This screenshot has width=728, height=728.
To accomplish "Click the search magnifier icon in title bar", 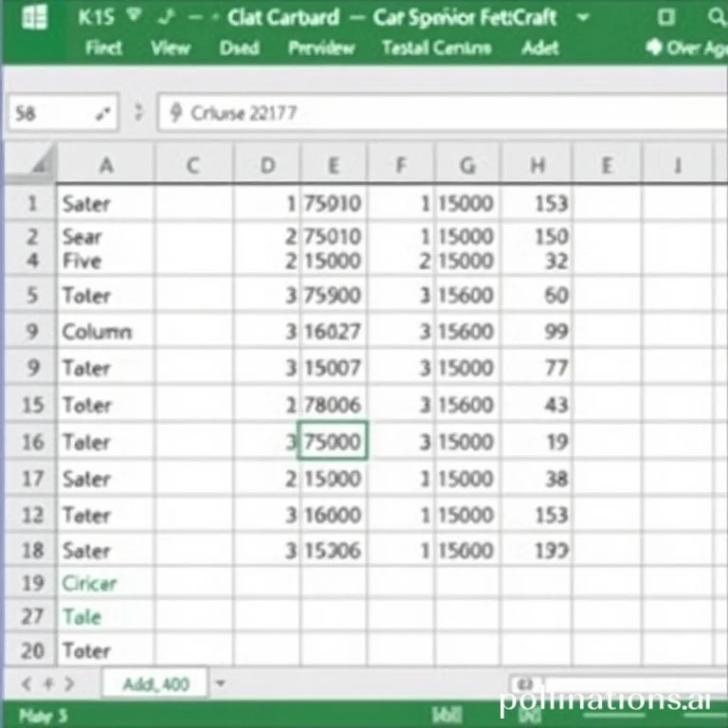I will [x=712, y=17].
